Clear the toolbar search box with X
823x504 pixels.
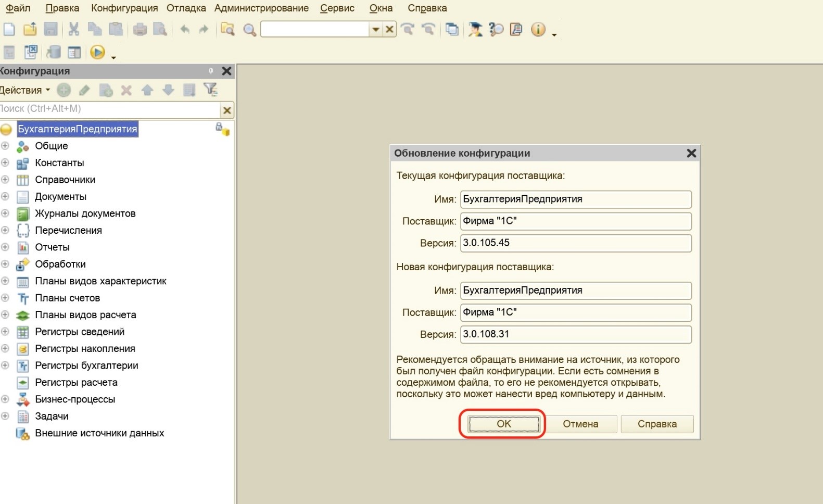(x=389, y=29)
